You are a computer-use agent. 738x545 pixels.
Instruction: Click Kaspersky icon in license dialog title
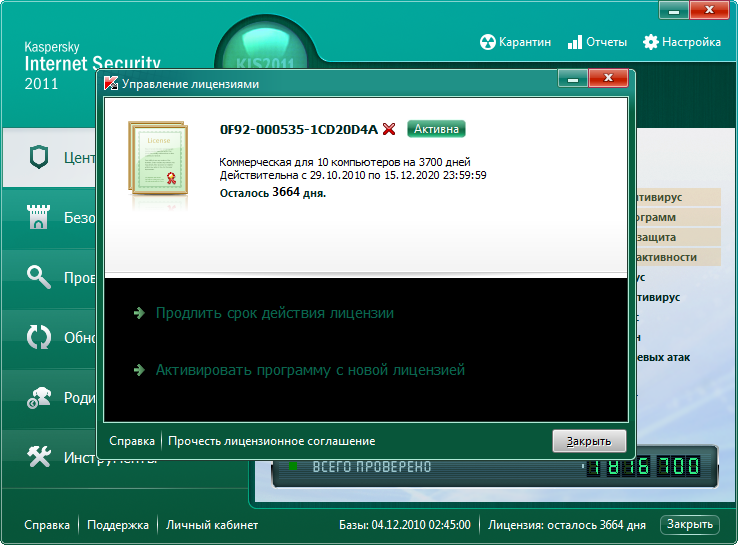(x=111, y=83)
